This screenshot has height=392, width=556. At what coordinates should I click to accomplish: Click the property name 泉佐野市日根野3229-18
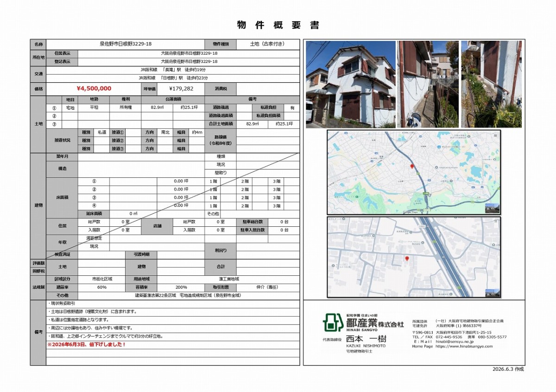(x=126, y=44)
